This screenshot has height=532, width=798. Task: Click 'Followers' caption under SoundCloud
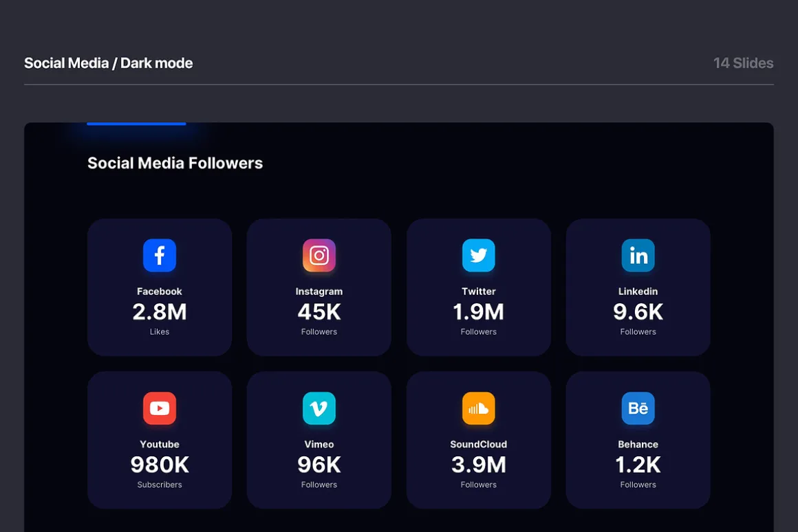(x=478, y=485)
